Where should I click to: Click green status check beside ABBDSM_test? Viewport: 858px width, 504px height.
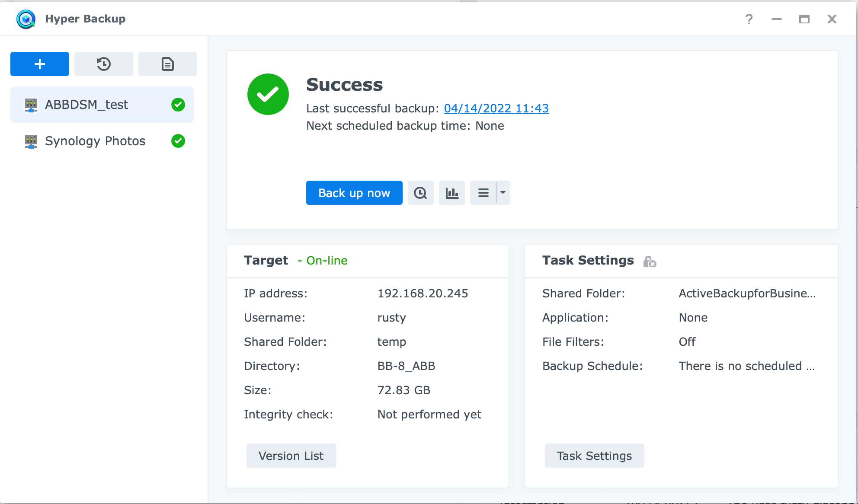(x=178, y=105)
